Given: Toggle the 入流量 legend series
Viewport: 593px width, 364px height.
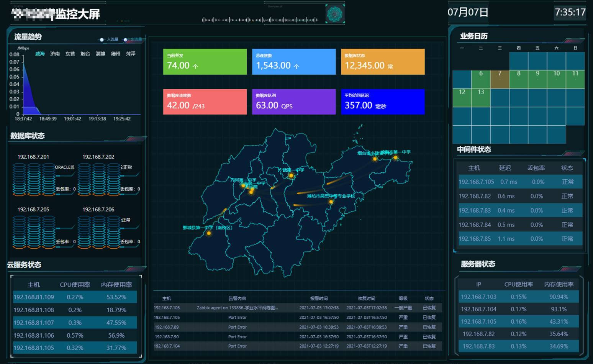Looking at the screenshot, I should click(109, 39).
